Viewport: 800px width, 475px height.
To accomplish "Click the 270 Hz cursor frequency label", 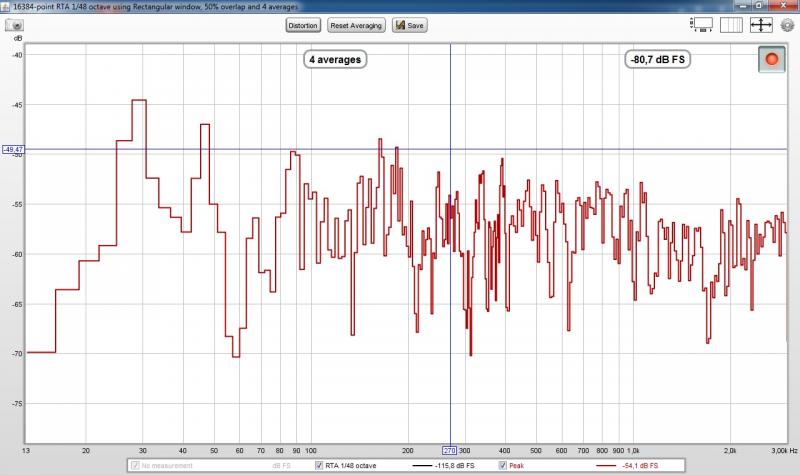I will [x=449, y=451].
